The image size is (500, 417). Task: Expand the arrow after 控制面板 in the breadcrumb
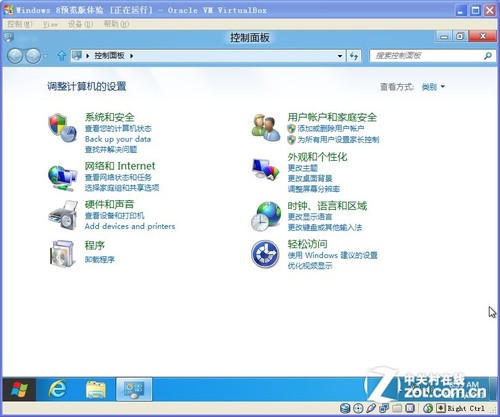click(131, 56)
